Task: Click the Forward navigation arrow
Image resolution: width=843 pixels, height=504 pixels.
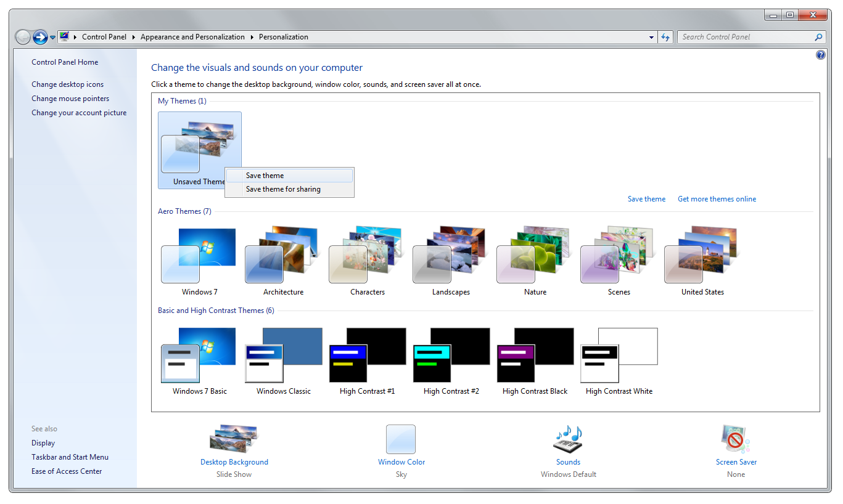Action: coord(40,37)
